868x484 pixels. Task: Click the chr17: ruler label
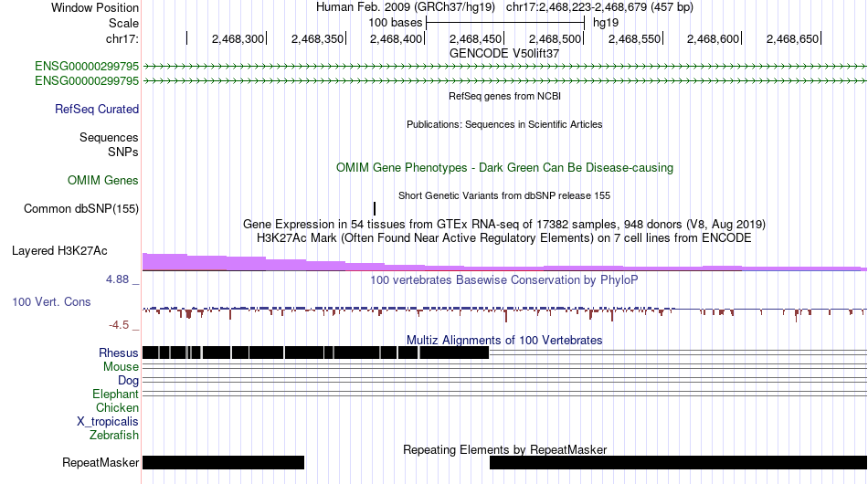tap(122, 38)
